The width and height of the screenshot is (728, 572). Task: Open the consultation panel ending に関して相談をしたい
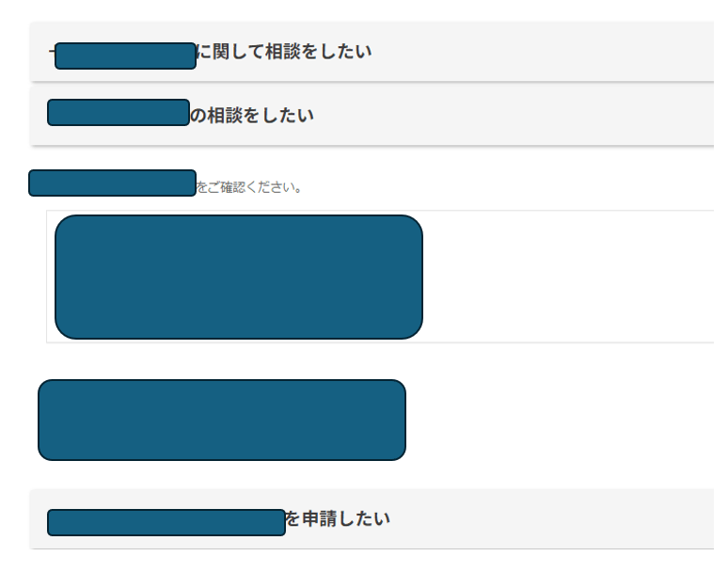pyautogui.click(x=372, y=51)
